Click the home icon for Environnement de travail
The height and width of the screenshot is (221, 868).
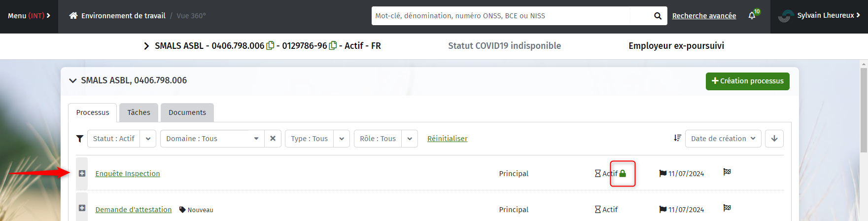[73, 15]
